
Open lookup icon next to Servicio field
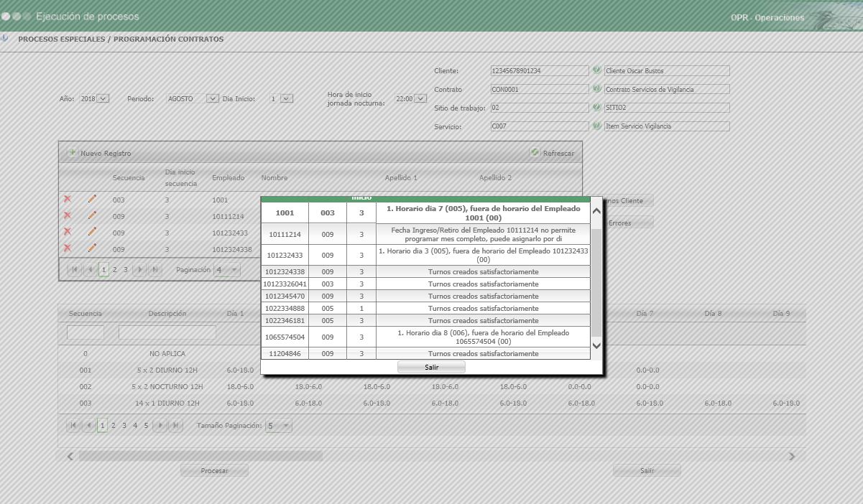tap(597, 126)
